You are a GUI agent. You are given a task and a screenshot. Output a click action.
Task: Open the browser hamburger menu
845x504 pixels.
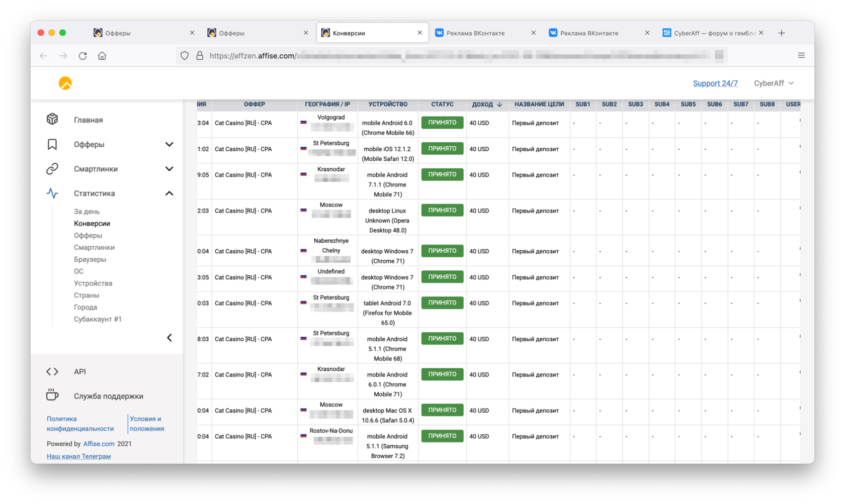801,55
